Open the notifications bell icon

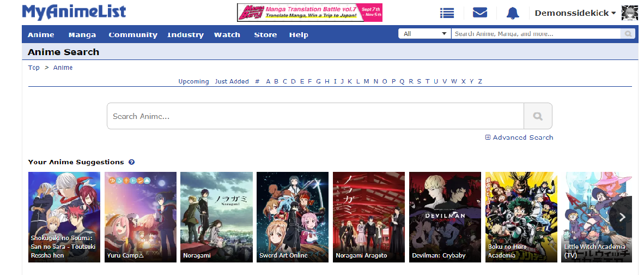pos(513,13)
